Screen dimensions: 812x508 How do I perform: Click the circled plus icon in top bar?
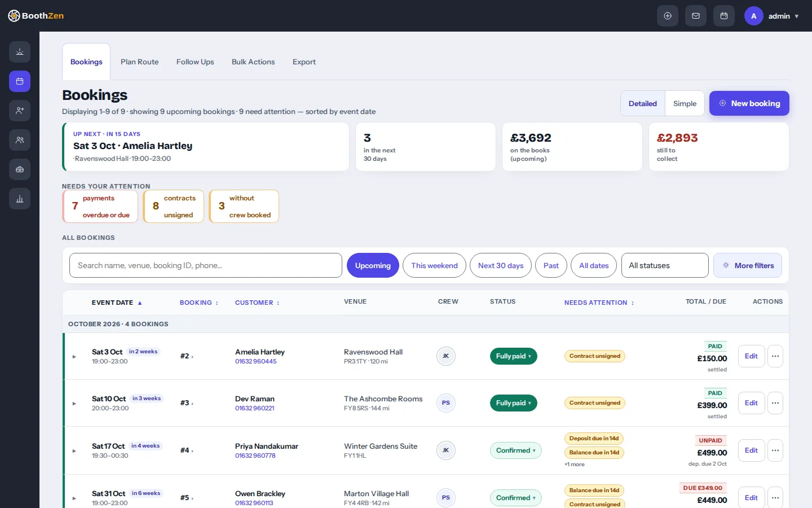[668, 16]
